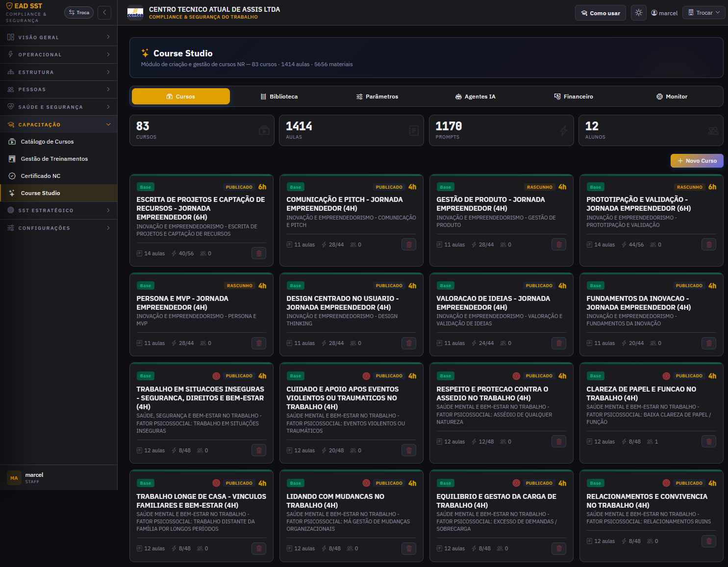Click the Centro Tecnico company logo
Viewport: 728px width, 567px height.
point(135,13)
